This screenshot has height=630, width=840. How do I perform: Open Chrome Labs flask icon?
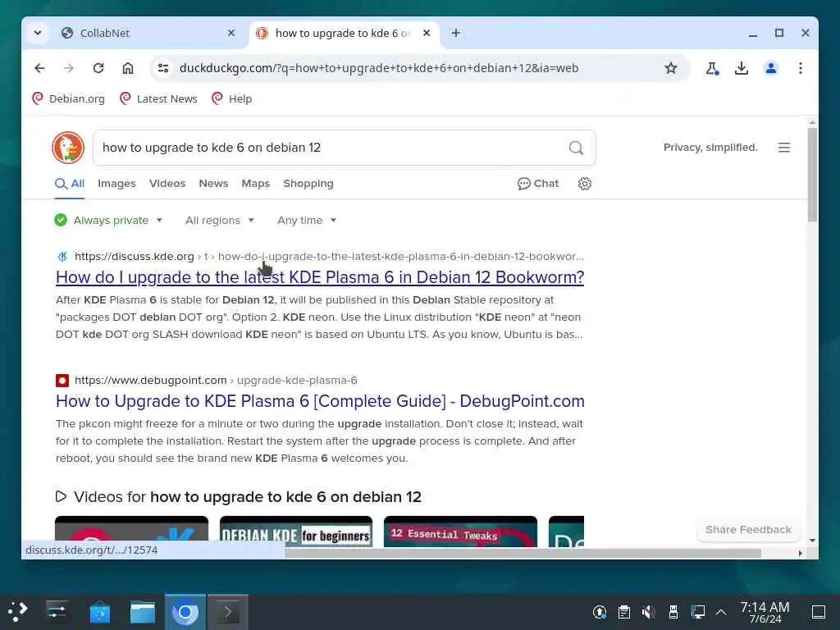point(711,68)
